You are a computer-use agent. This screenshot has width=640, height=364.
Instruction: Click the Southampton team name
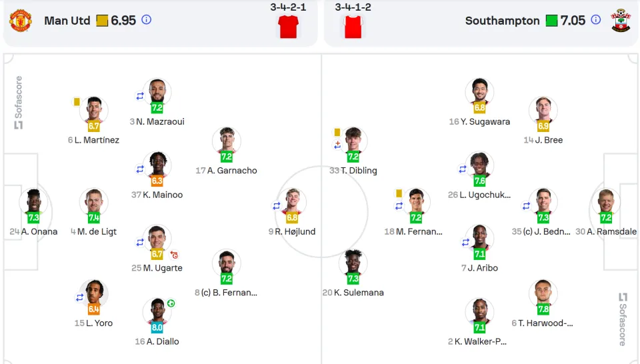[502, 21]
